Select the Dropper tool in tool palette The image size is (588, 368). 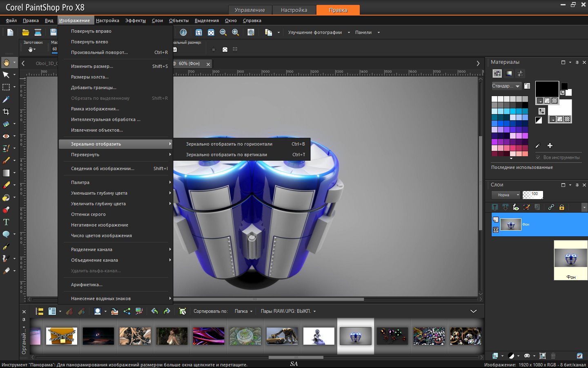(x=6, y=99)
